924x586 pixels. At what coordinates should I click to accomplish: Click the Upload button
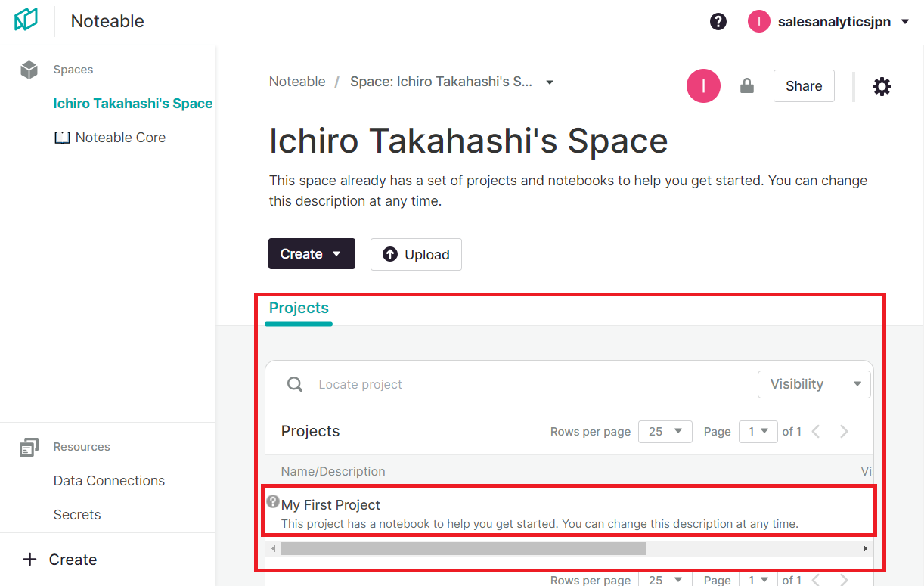coord(416,255)
